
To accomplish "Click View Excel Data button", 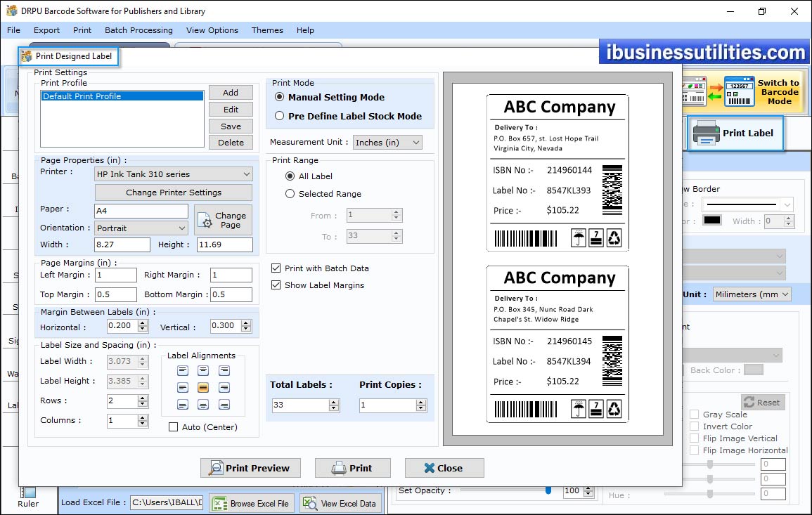I will tap(341, 503).
